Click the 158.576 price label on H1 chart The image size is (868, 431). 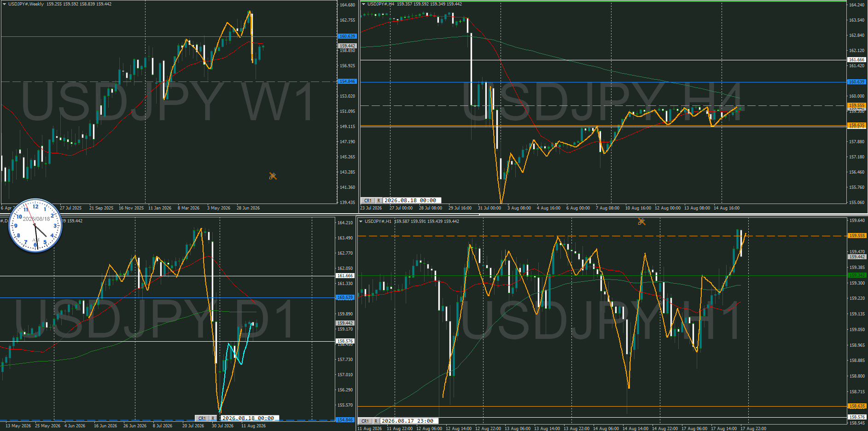pyautogui.click(x=857, y=417)
